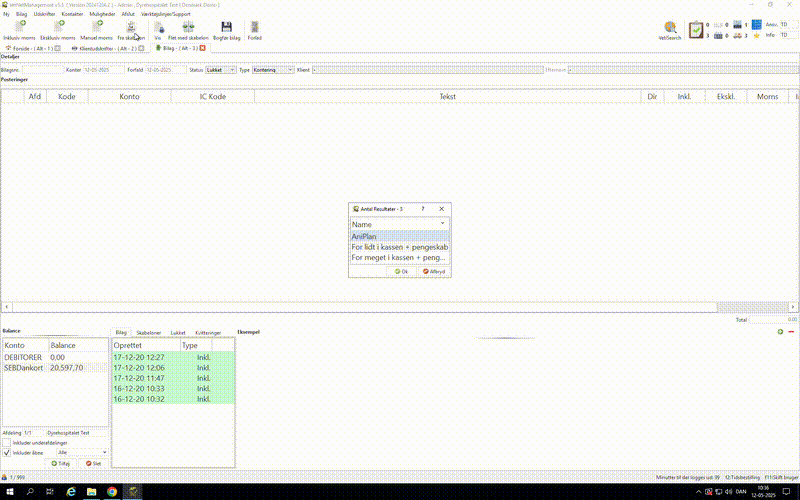This screenshot has height=500, width=800.
Task: Switch to the Forside (Alt - 1) tab
Action: coord(33,48)
